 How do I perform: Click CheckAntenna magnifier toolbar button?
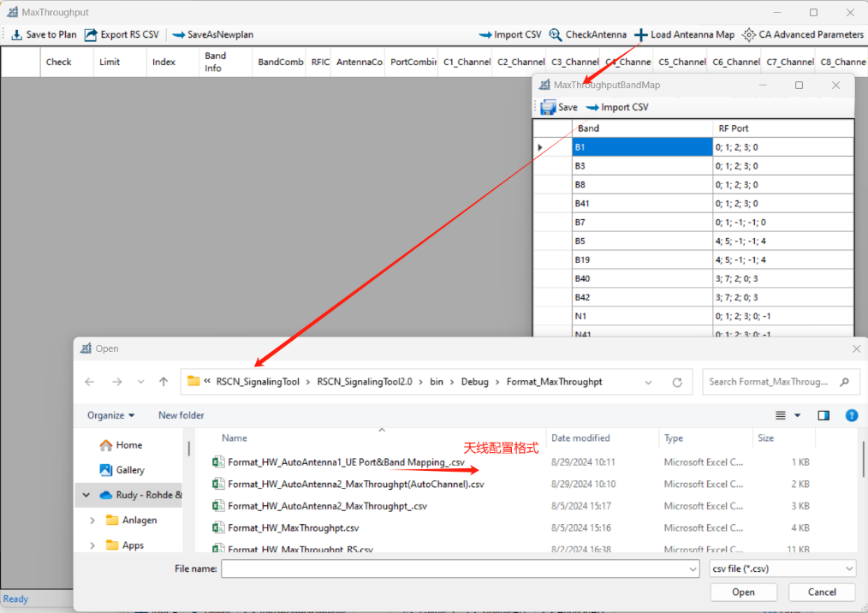pyautogui.click(x=587, y=34)
